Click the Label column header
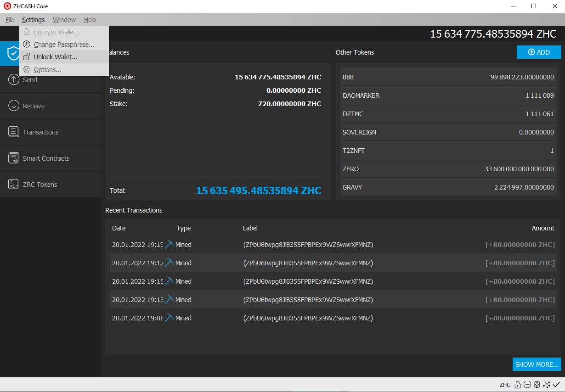The height and width of the screenshot is (392, 565). pos(250,228)
